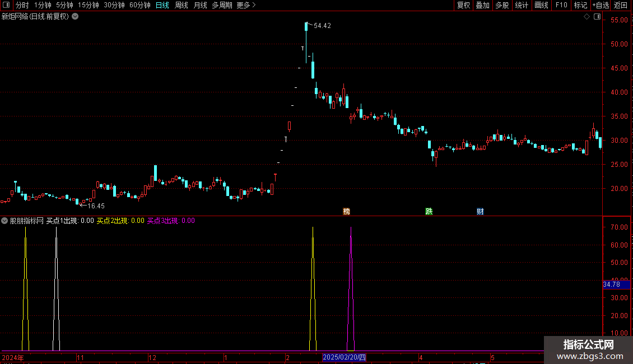Click the 16.45 low price label
The image size is (633, 364).
pyautogui.click(x=96, y=206)
